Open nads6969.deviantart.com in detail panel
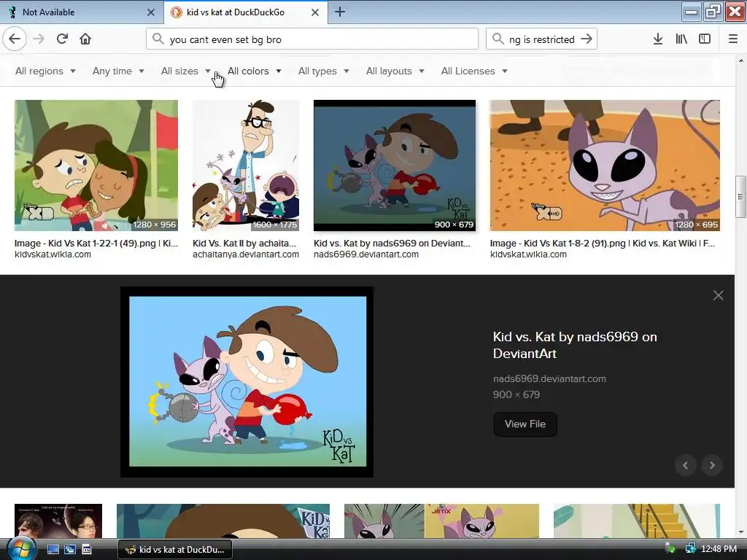 [549, 378]
